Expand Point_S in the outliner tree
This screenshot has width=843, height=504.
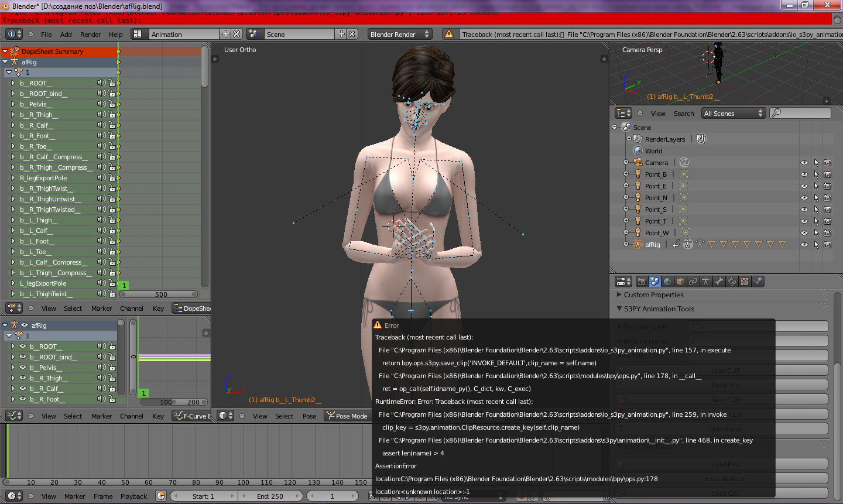626,210
